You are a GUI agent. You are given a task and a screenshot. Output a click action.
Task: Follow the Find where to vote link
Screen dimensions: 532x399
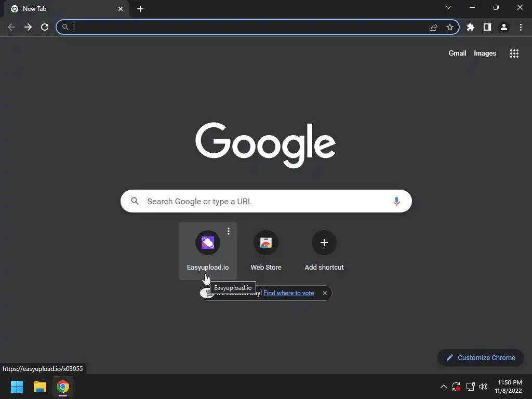click(289, 293)
